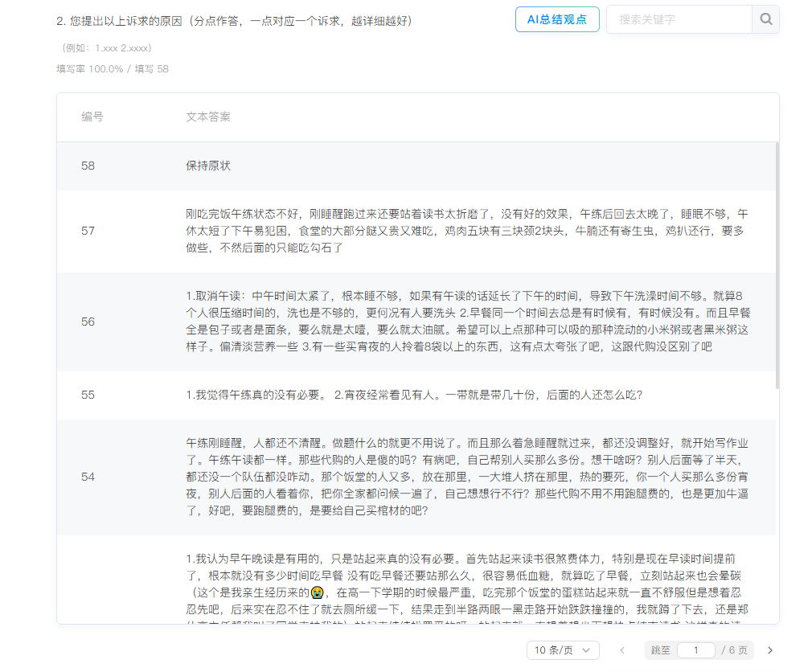Click the / 6 页 total pages label
The image size is (812, 672).
coord(734,650)
